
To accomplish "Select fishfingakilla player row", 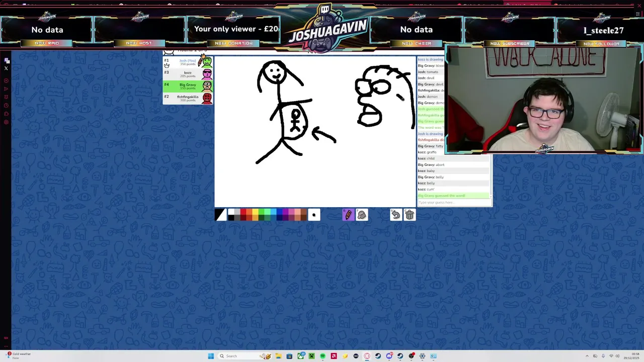I will 188,98.
